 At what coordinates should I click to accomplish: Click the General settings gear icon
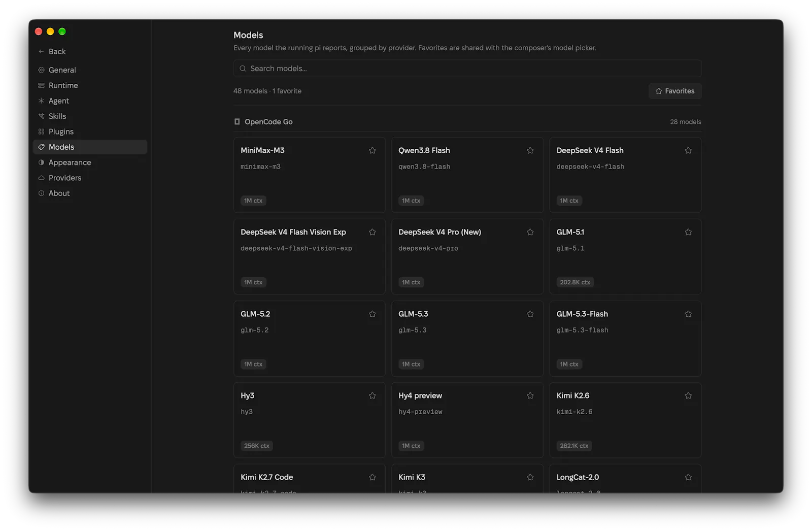tap(41, 70)
